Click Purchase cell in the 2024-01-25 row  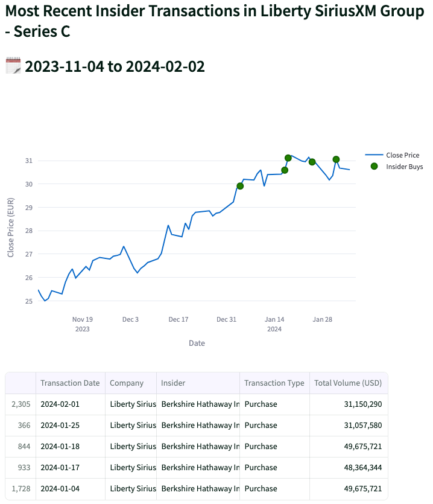274,426
